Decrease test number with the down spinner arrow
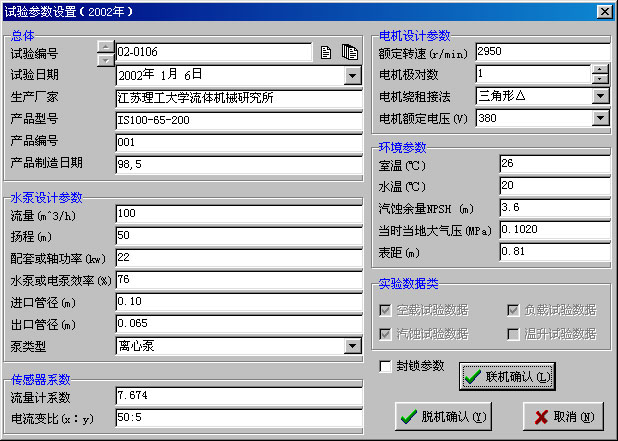The image size is (618, 441). coord(106,60)
